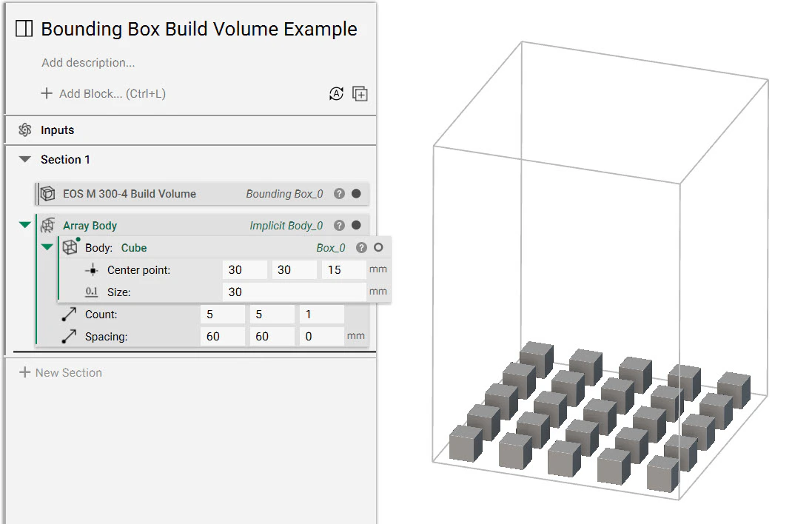Select the Cube box icon in the Body block
812x524 pixels.
(70, 247)
